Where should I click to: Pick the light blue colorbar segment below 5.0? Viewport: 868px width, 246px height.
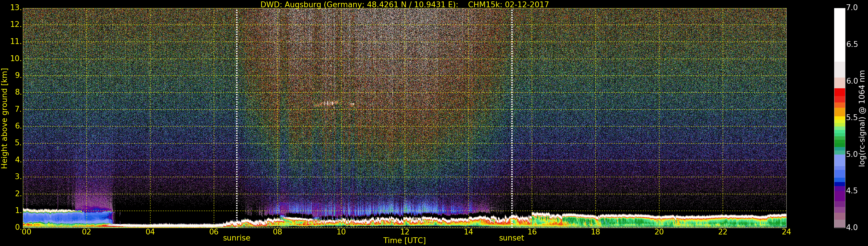tap(839, 162)
